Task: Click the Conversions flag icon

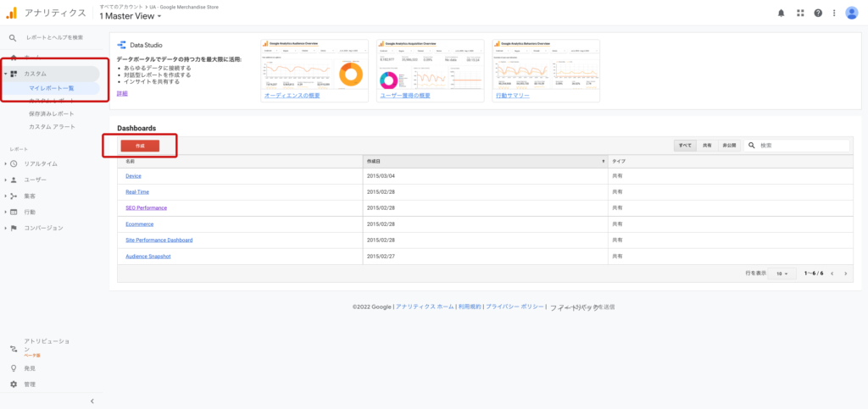Action: 14,228
